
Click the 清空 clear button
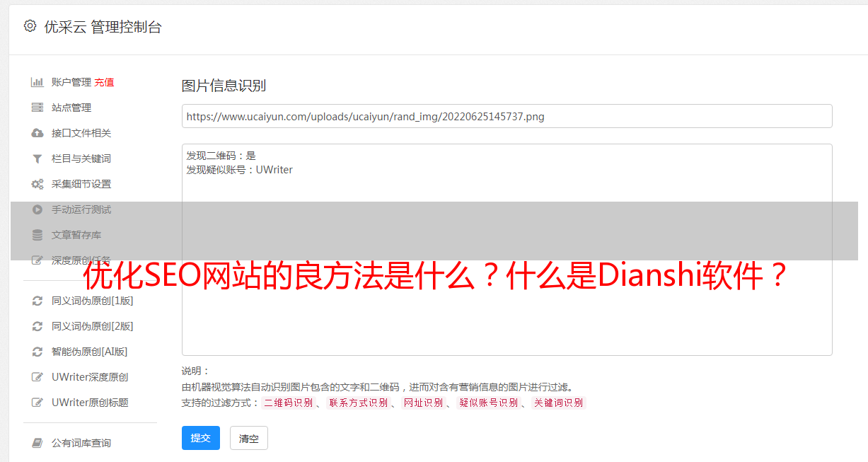[x=249, y=438]
